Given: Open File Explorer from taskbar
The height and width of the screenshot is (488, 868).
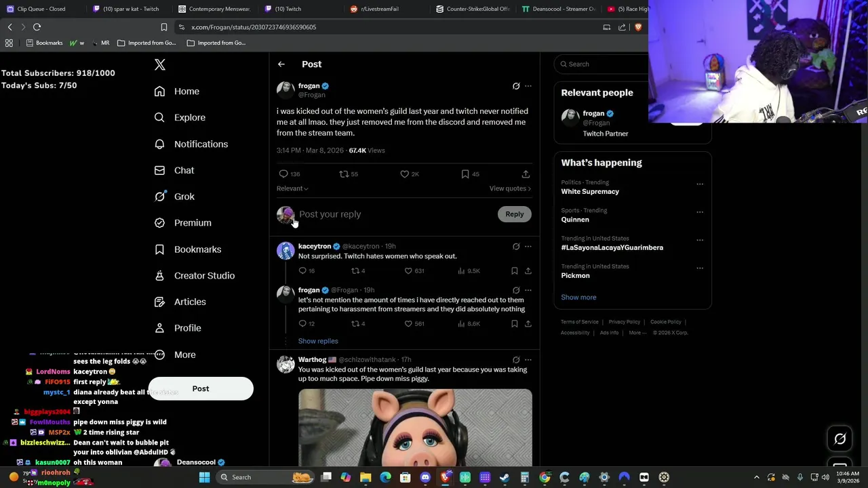Looking at the screenshot, I should tap(366, 477).
